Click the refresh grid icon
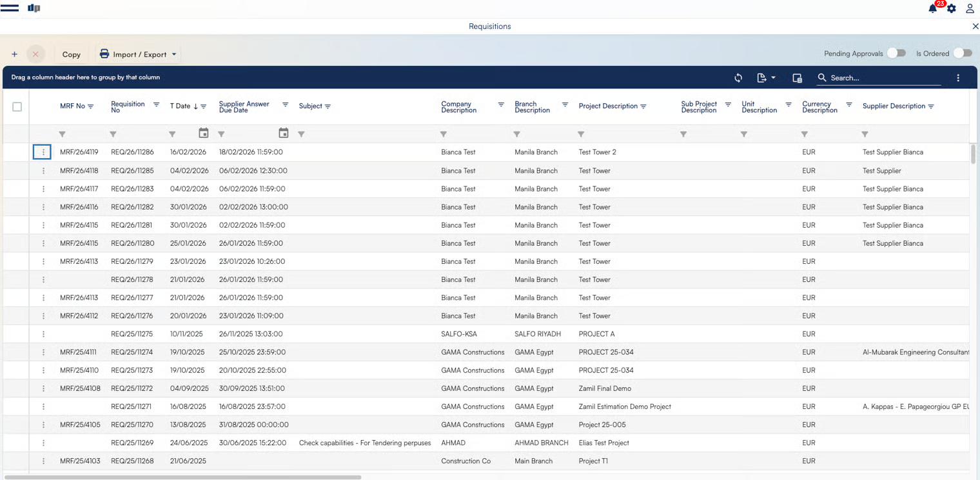 (x=738, y=78)
